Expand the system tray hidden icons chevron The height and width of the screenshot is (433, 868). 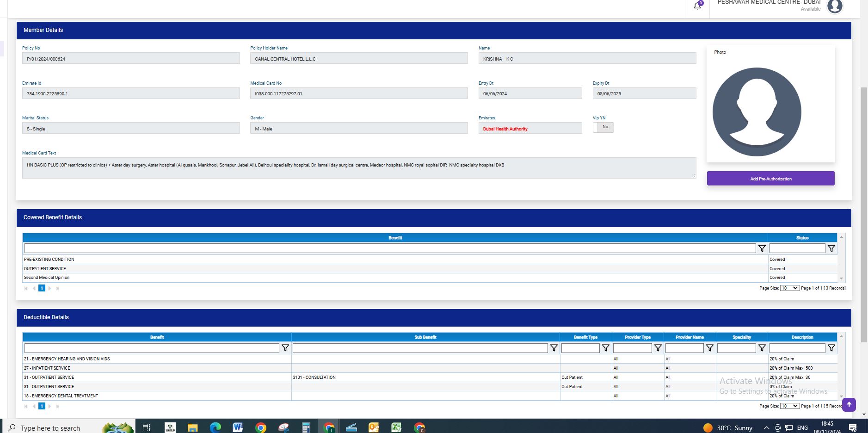click(x=766, y=428)
